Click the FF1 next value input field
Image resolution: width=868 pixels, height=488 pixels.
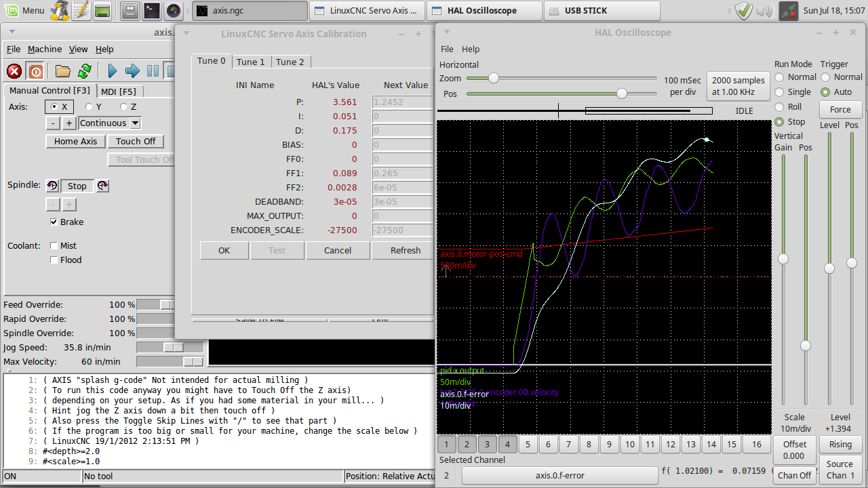pyautogui.click(x=403, y=174)
